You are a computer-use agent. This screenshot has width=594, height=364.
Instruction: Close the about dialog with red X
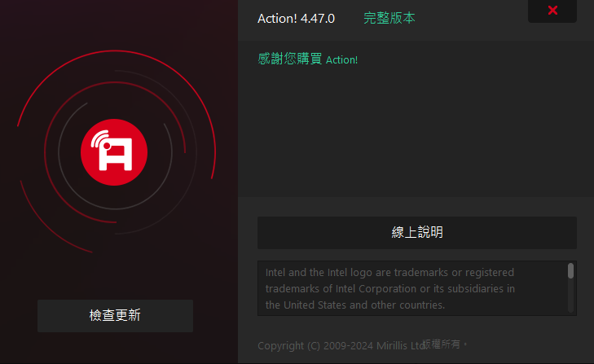point(552,11)
